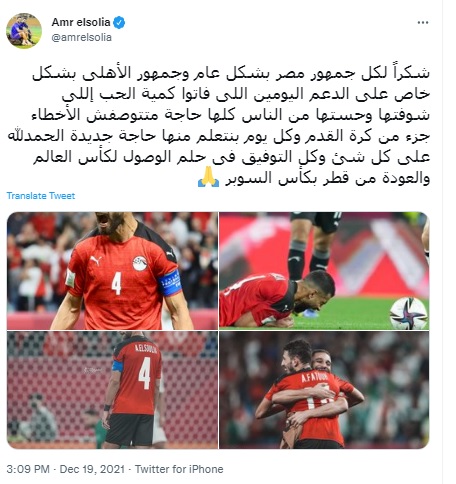Open the Twitter for iPhone source link
The width and height of the screenshot is (456, 484).
(179, 469)
